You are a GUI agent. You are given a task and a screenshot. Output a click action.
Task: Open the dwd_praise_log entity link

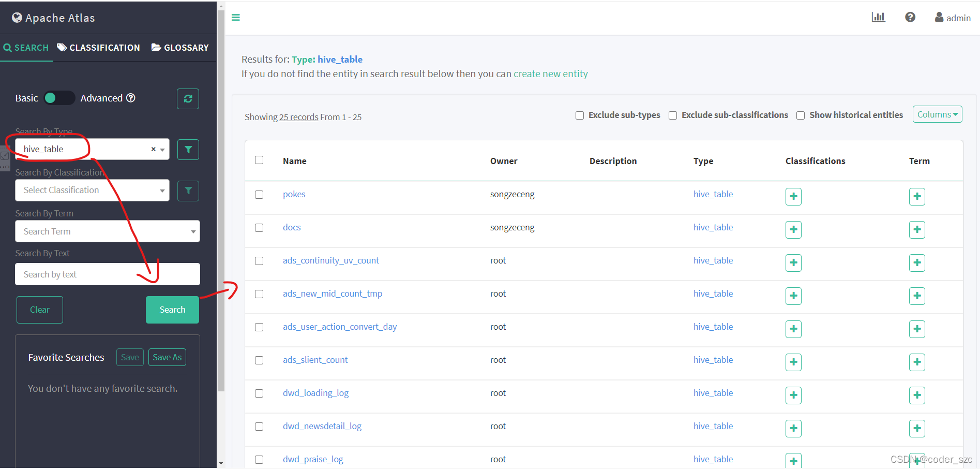(x=313, y=459)
